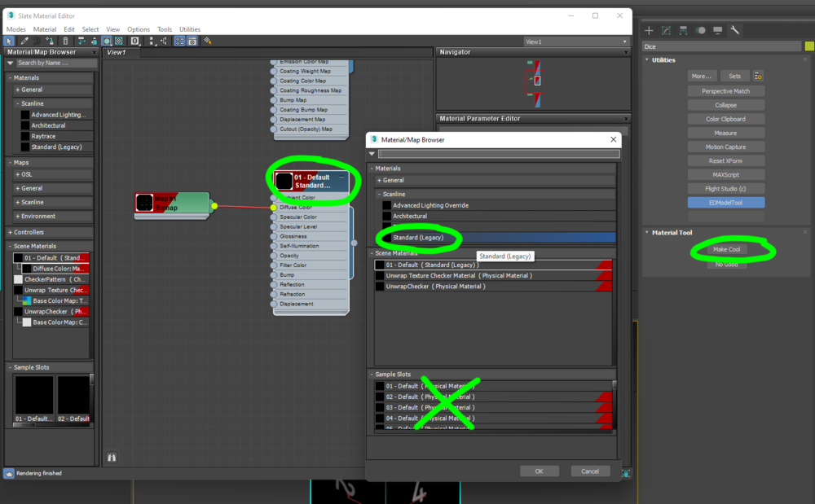Click the Bitmap node output socket
Image resolution: width=815 pixels, height=504 pixels.
[214, 206]
